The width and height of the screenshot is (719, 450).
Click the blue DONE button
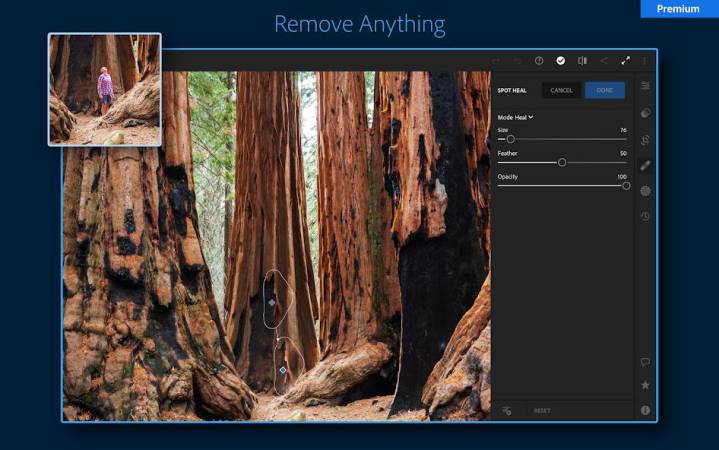pos(605,90)
